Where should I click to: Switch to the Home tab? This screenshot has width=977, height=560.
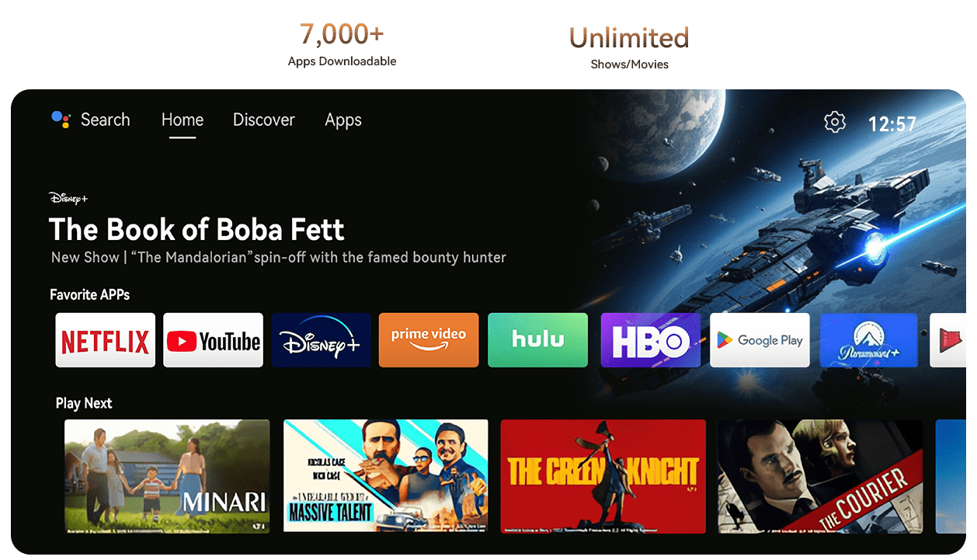click(x=183, y=120)
